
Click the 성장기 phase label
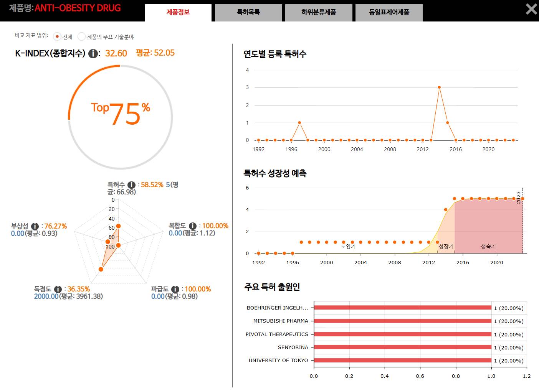[446, 247]
